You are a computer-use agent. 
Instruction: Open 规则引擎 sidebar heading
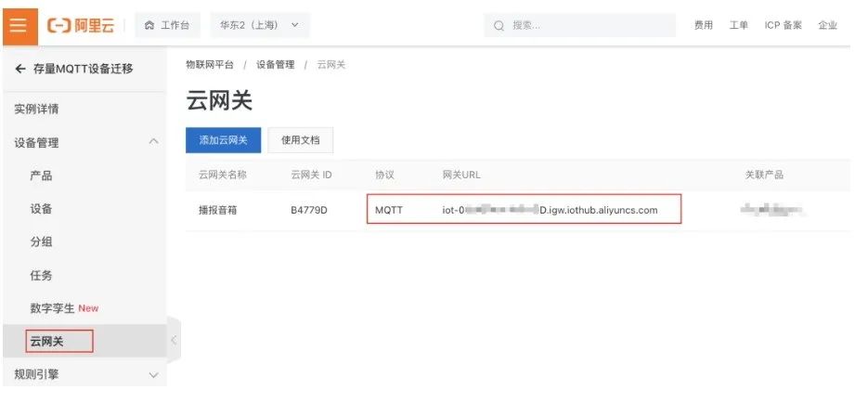(x=36, y=375)
